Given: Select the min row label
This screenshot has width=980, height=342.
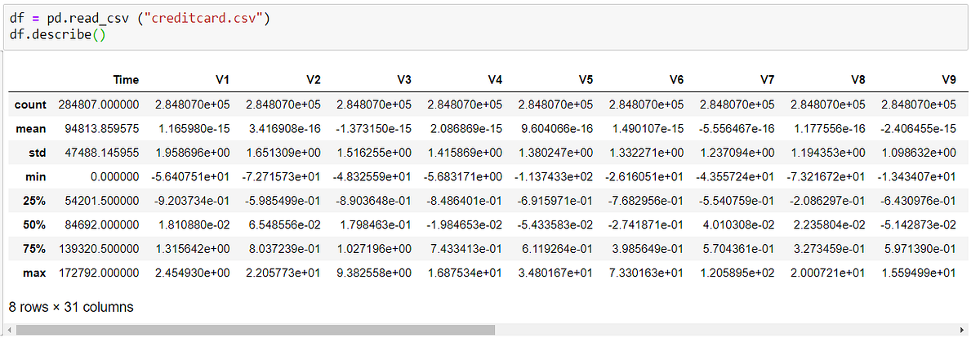Looking at the screenshot, I should [35, 177].
